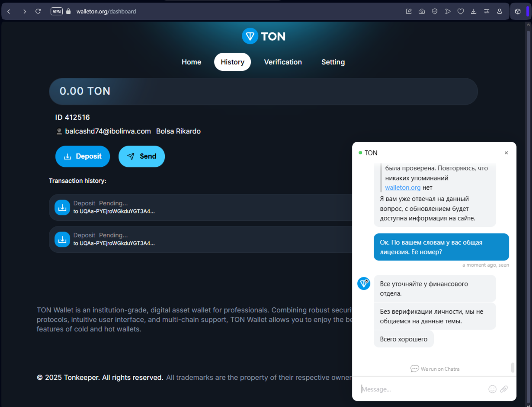Go back using the browser back arrow
This screenshot has width=532, height=407.
[x=9, y=12]
